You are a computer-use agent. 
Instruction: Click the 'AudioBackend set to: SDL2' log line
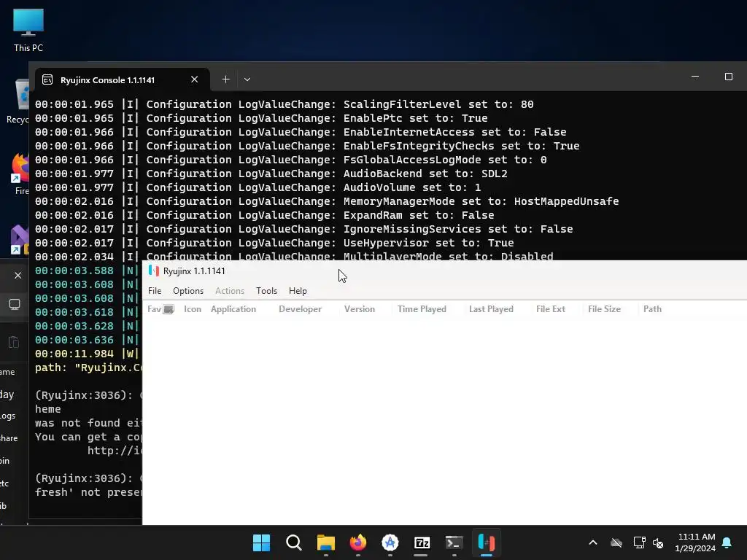pos(271,174)
